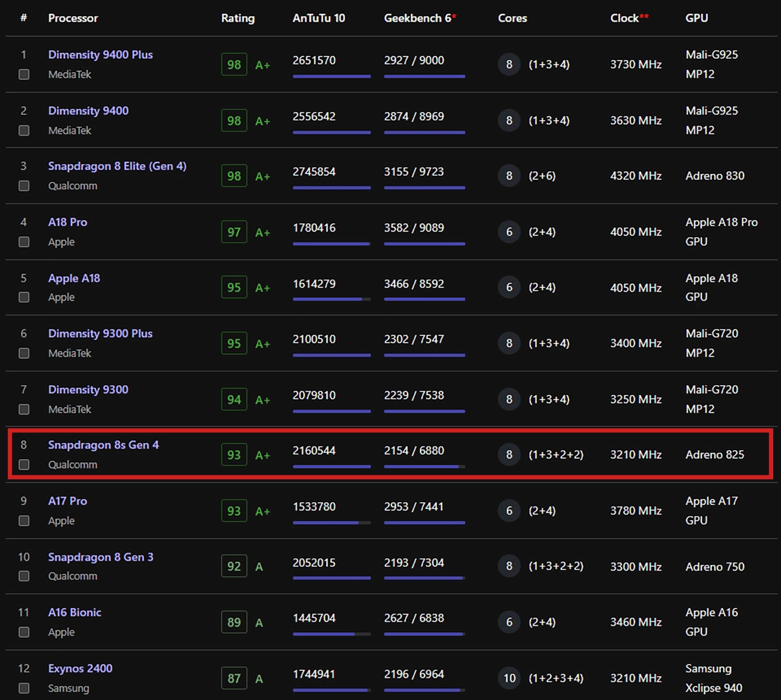
Task: Click the AnTuTu bar under 1445704
Action: click(332, 634)
